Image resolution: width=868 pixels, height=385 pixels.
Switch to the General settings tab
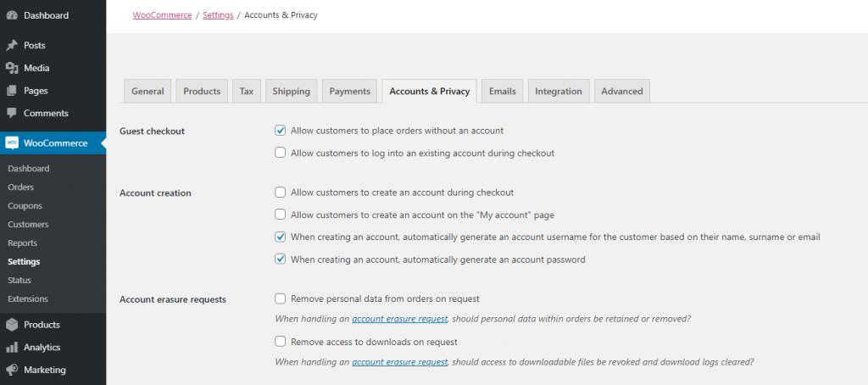click(x=147, y=92)
